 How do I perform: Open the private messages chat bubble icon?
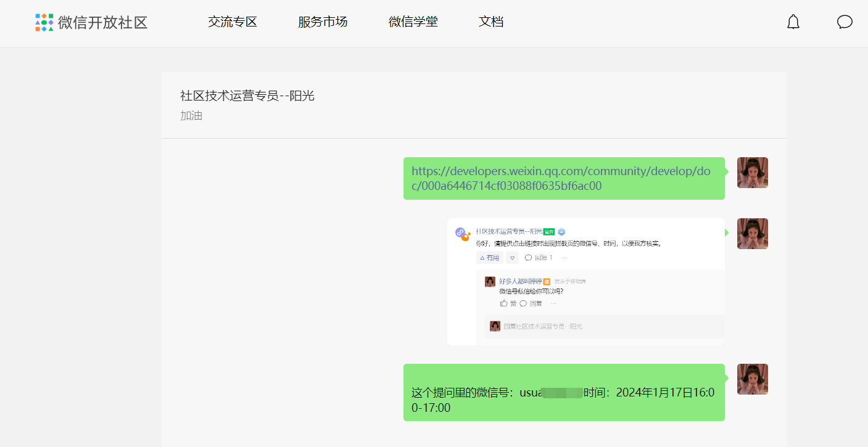click(845, 22)
